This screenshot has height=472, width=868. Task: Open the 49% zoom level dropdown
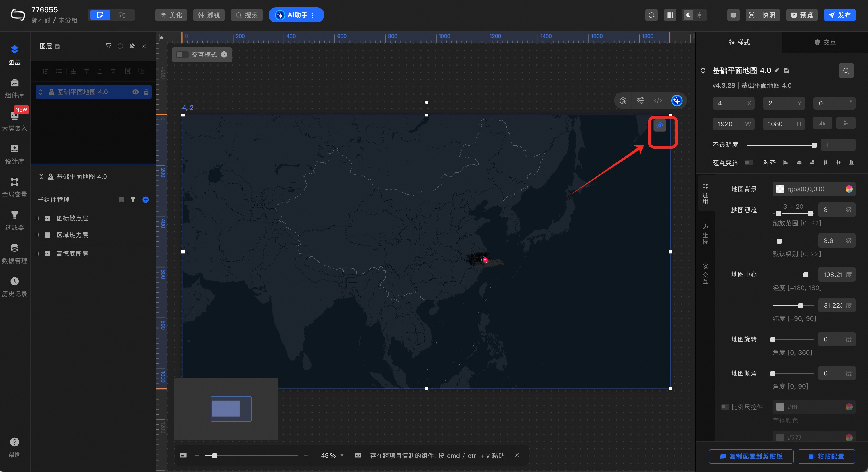coord(342,455)
